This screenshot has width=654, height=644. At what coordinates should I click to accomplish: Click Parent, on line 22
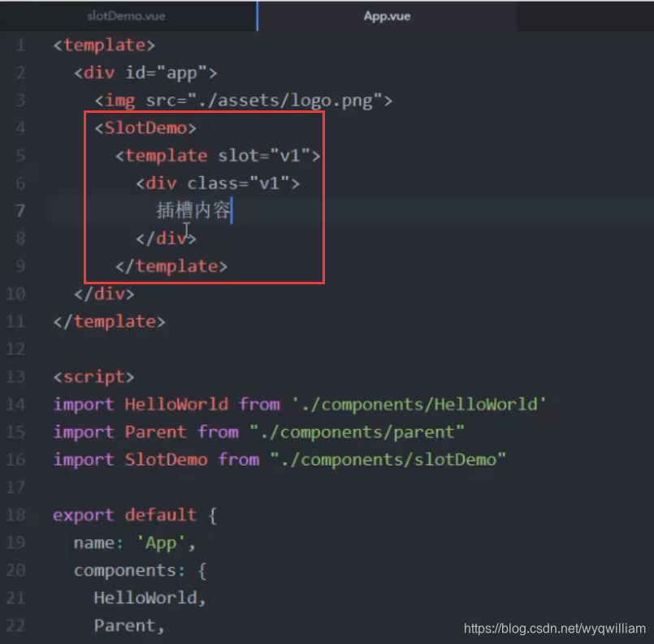(x=129, y=625)
